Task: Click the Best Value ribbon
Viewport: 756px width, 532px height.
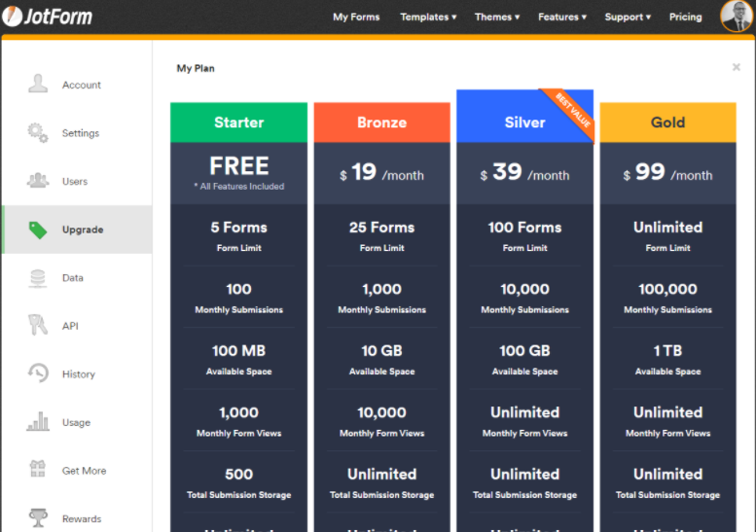Action: click(573, 110)
